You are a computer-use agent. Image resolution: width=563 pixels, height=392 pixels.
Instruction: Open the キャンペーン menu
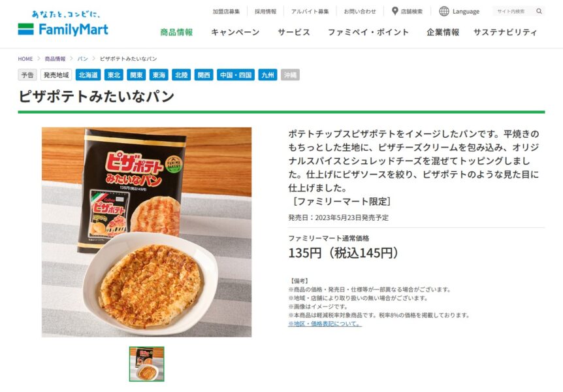click(235, 32)
